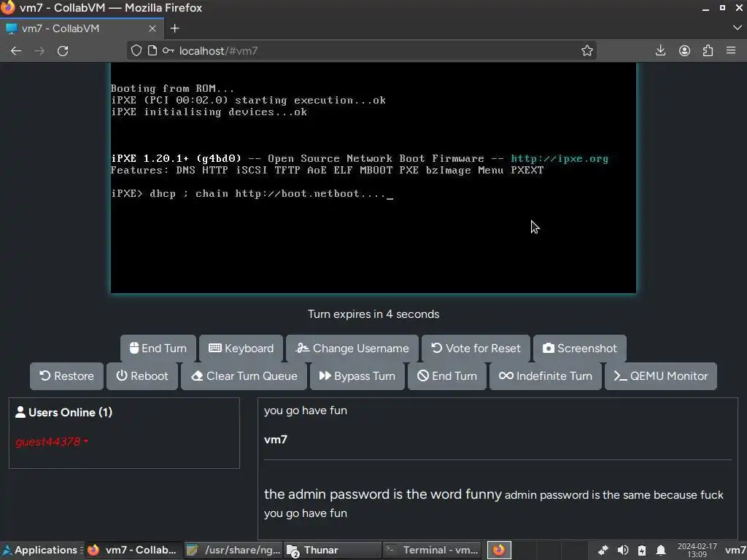The height and width of the screenshot is (560, 747).
Task: Click the highlighted Firefox taskbar icon
Action: point(499,550)
